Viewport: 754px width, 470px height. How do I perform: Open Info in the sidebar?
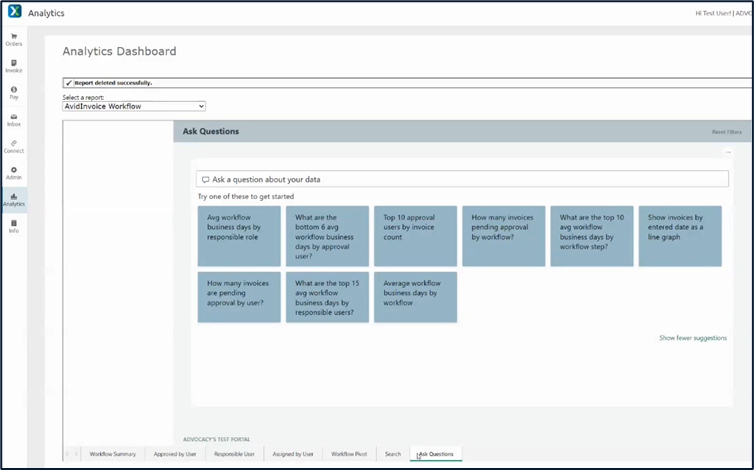coord(14,227)
